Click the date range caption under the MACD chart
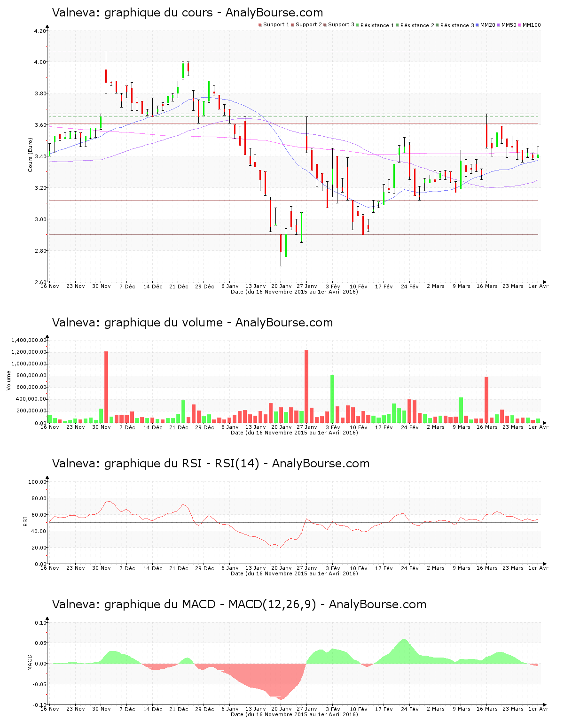The width and height of the screenshot is (564, 728). [x=294, y=715]
